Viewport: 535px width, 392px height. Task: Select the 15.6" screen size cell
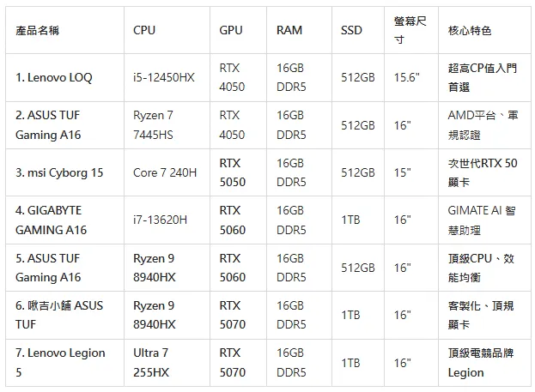pos(405,78)
